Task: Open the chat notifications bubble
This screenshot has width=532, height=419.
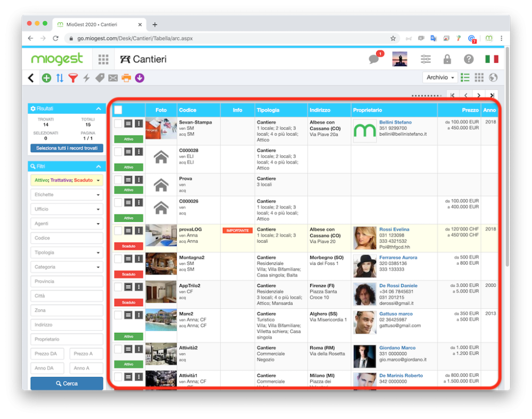Action: [374, 59]
